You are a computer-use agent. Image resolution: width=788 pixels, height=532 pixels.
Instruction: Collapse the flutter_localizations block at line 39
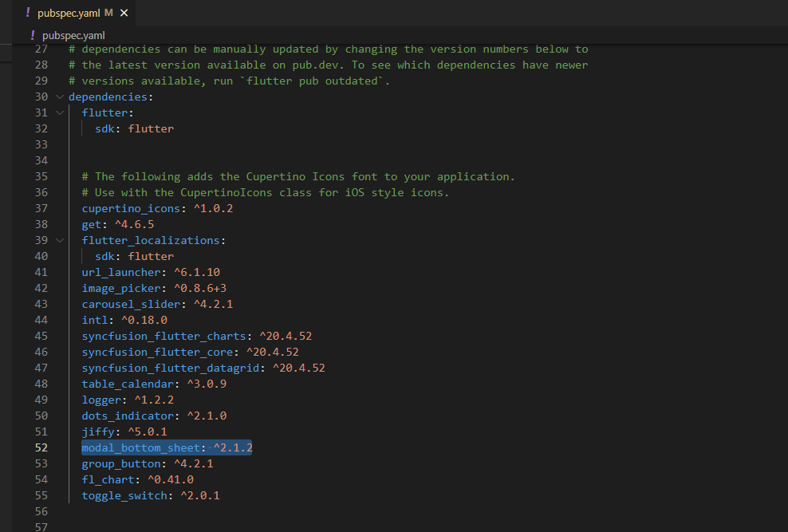click(59, 241)
